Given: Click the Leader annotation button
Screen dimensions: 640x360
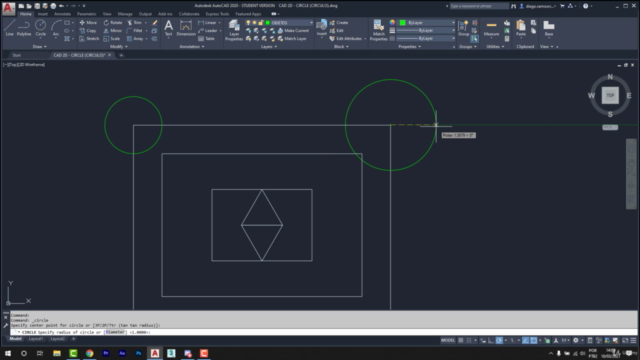Looking at the screenshot, I should pos(208,31).
